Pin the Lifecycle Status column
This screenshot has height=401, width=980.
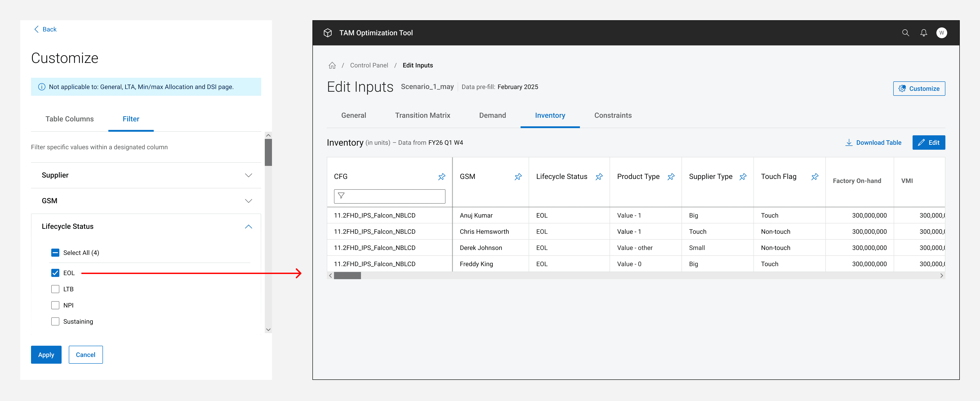coord(599,176)
